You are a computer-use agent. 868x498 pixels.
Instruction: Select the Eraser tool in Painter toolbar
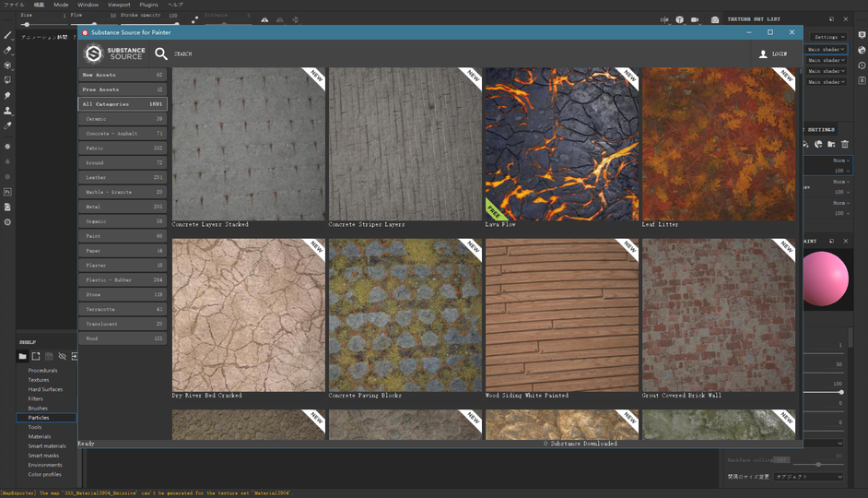(7, 50)
